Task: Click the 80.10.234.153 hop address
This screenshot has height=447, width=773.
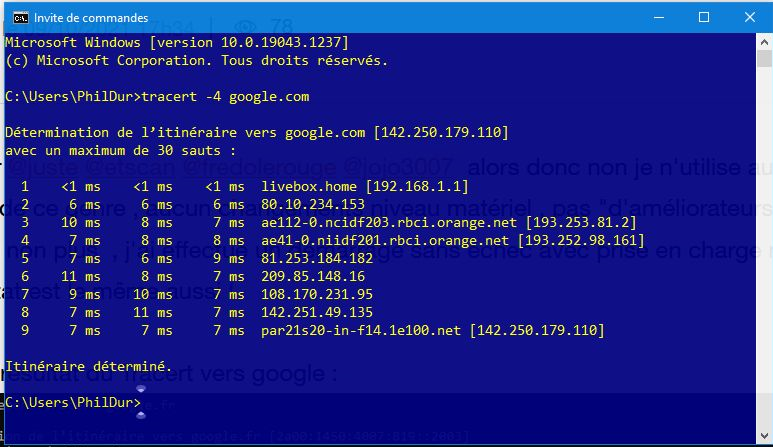Action: pyautogui.click(x=311, y=204)
